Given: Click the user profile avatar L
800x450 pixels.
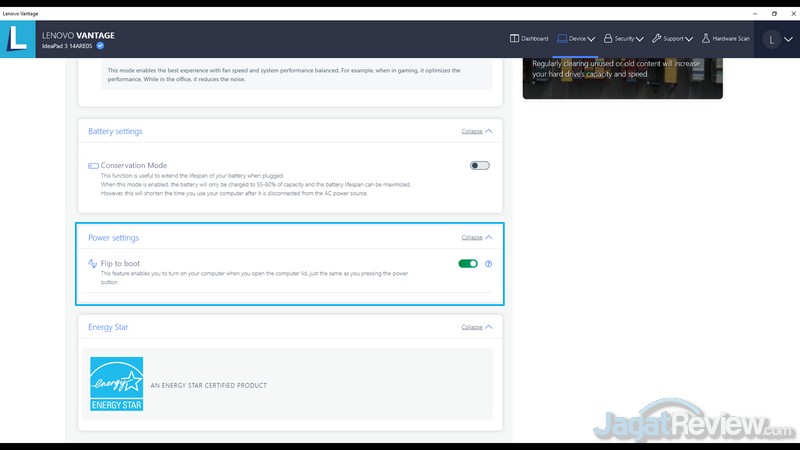Looking at the screenshot, I should [x=771, y=40].
